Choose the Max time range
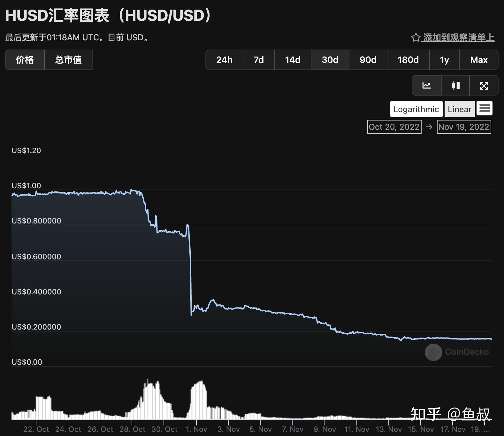 (479, 60)
